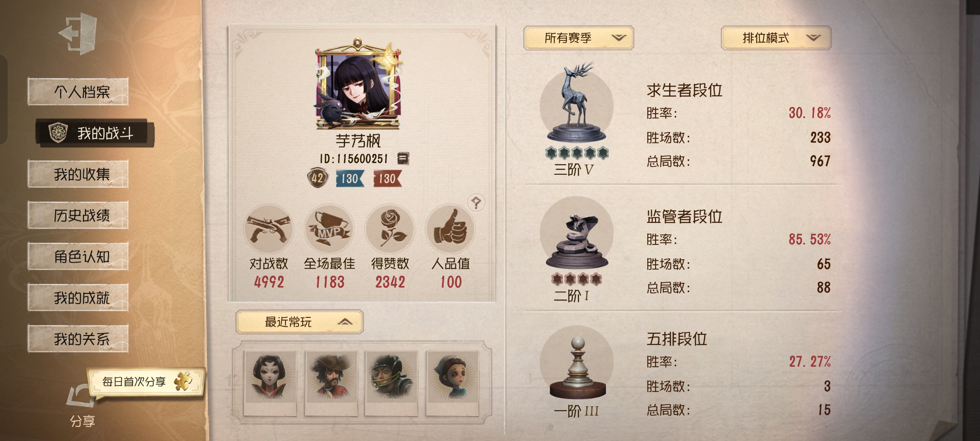Open the question mark help icon
The height and width of the screenshot is (441, 980).
(x=476, y=202)
